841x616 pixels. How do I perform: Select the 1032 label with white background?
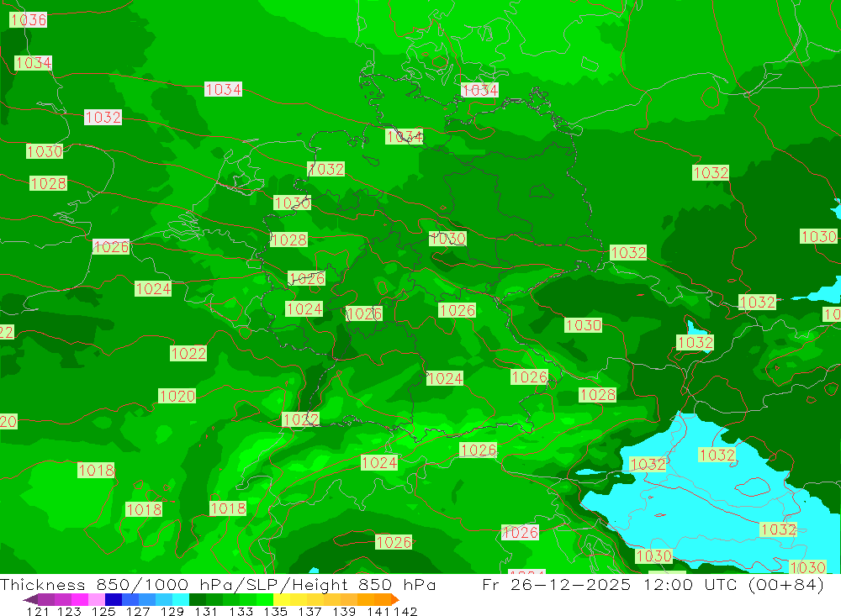tap(103, 117)
